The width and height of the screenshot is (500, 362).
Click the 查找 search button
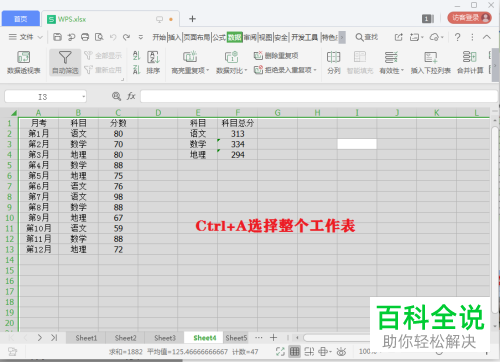[366, 37]
